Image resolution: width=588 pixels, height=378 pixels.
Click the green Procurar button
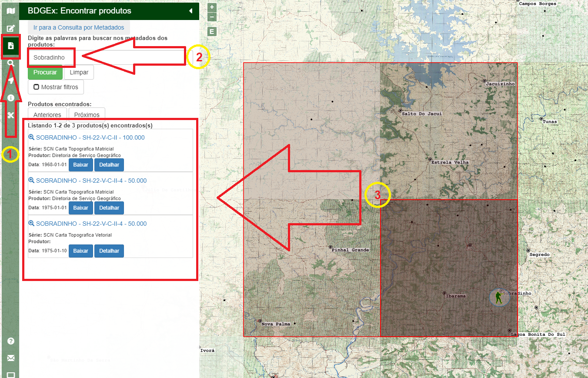pos(45,72)
